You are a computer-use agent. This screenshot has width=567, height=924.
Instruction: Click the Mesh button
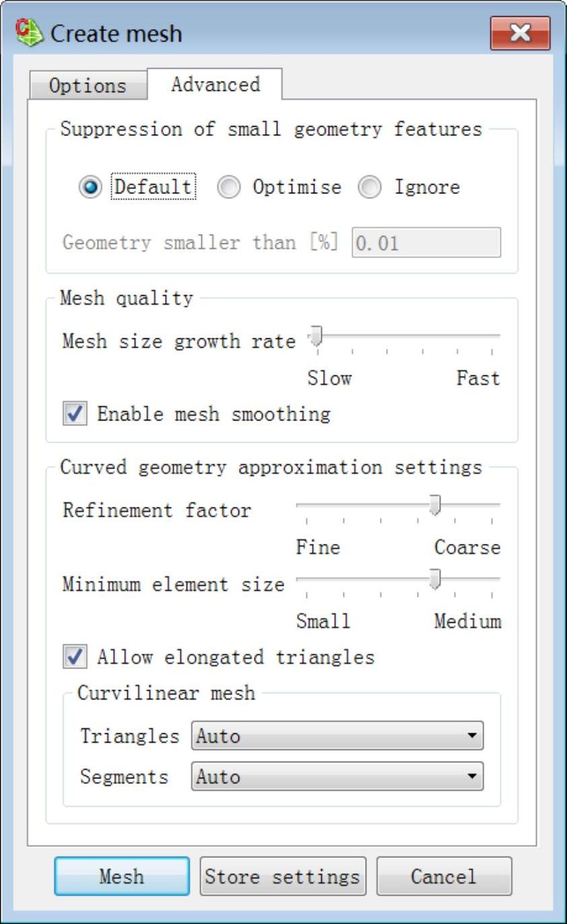coord(122,876)
